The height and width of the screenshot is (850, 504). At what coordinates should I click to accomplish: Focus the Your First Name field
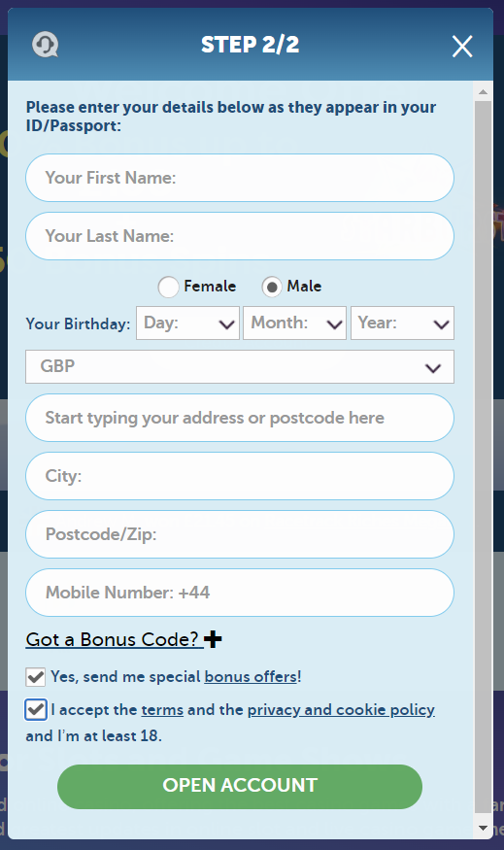point(240,178)
